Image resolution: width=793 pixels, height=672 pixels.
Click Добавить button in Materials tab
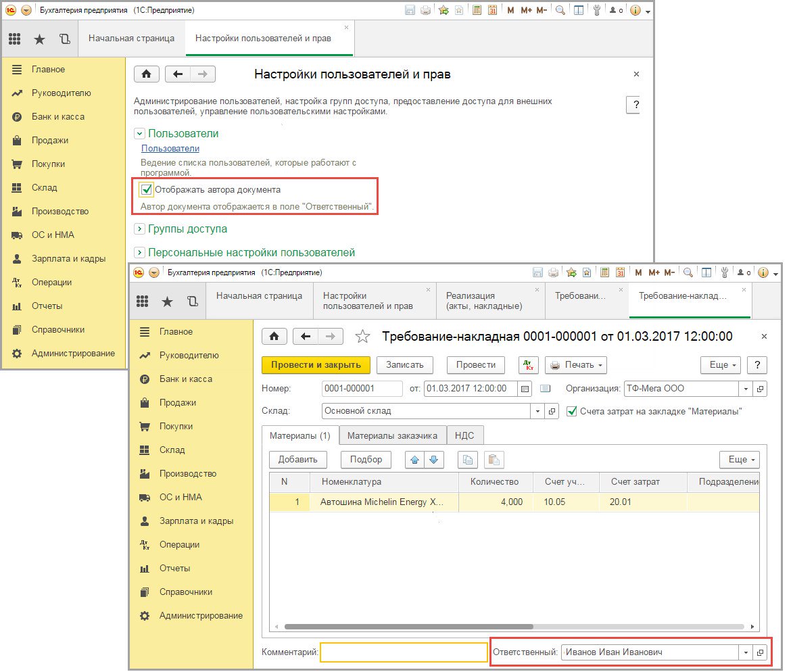click(x=298, y=459)
